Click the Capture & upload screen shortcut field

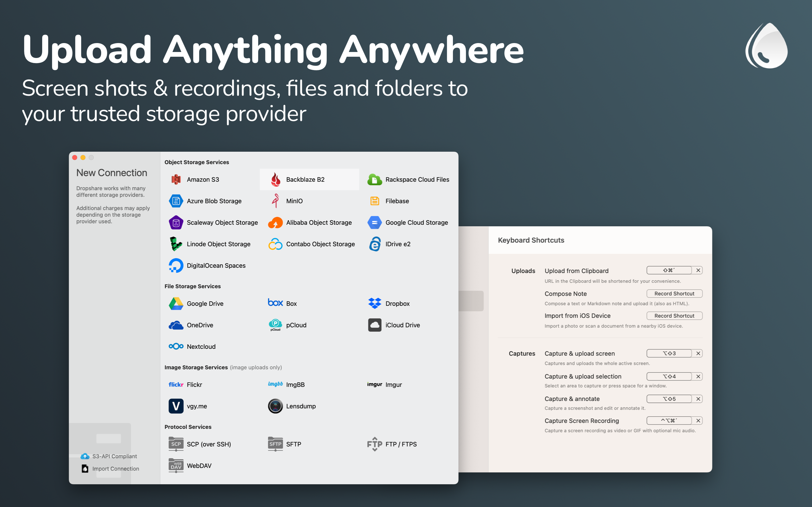[x=669, y=353]
